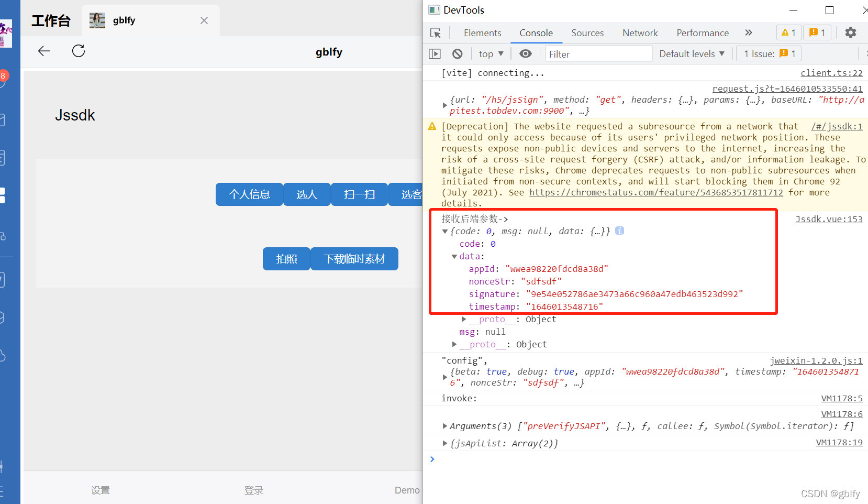Click the warnings count badge

[788, 32]
